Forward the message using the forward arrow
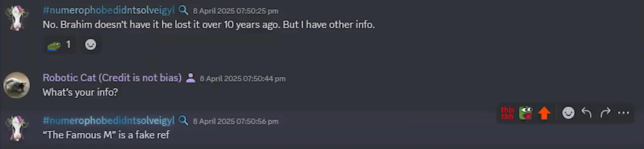The height and width of the screenshot is (149, 644). tap(605, 113)
